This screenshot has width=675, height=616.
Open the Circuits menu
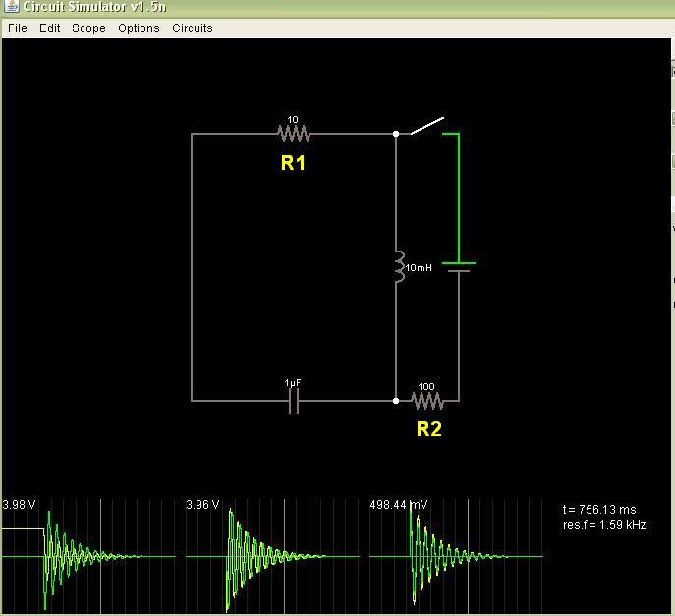192,28
